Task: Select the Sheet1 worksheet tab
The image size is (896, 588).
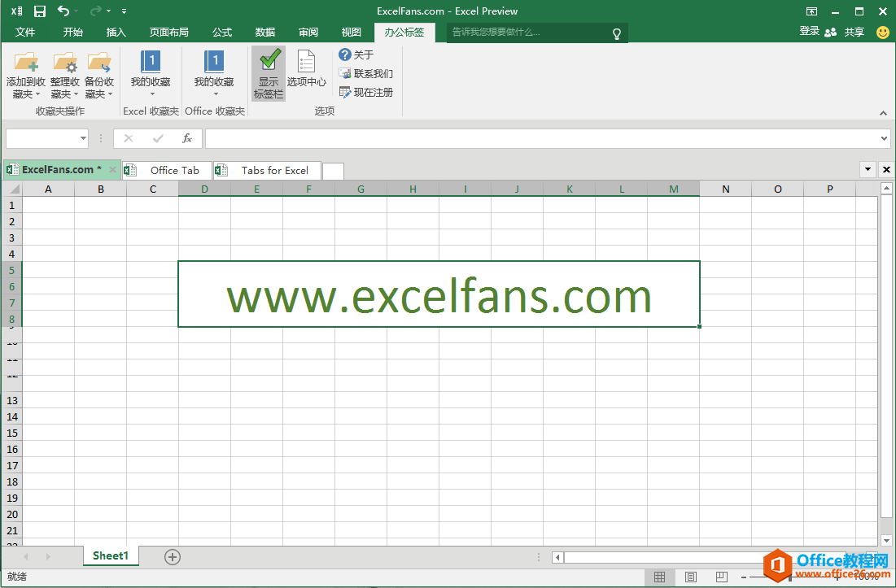Action: [x=111, y=555]
